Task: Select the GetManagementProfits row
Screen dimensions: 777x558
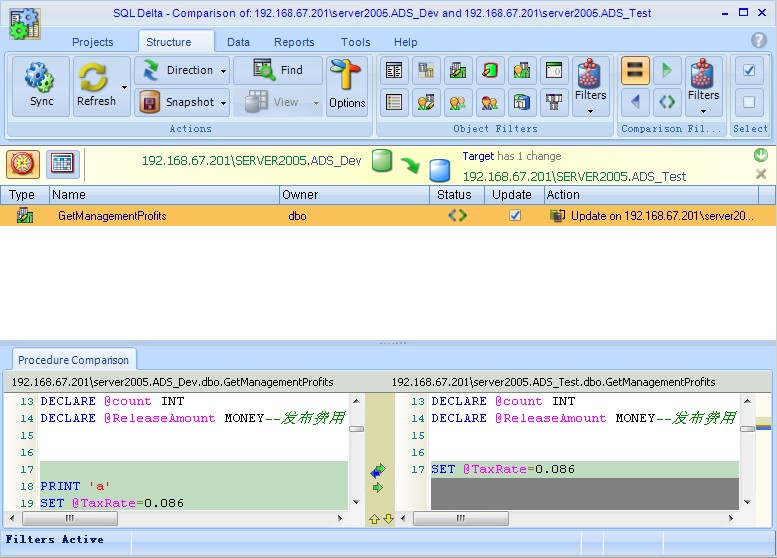Action: coord(112,215)
